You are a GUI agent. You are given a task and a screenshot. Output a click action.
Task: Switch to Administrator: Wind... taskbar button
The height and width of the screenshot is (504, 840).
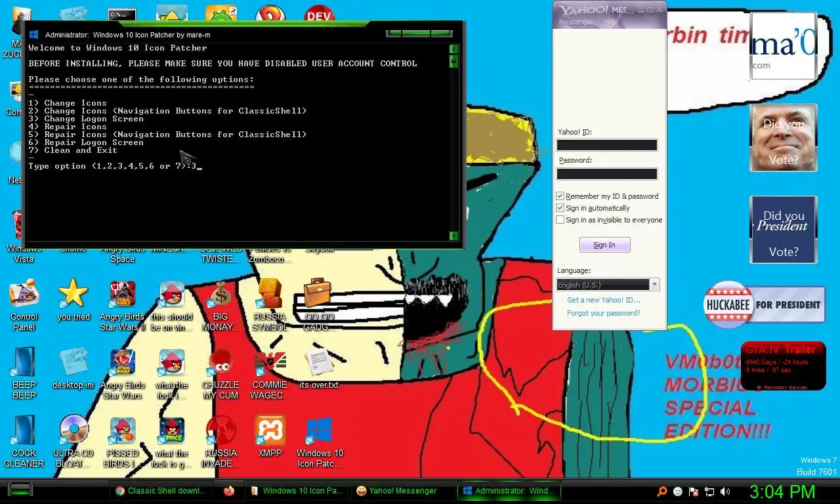(509, 490)
